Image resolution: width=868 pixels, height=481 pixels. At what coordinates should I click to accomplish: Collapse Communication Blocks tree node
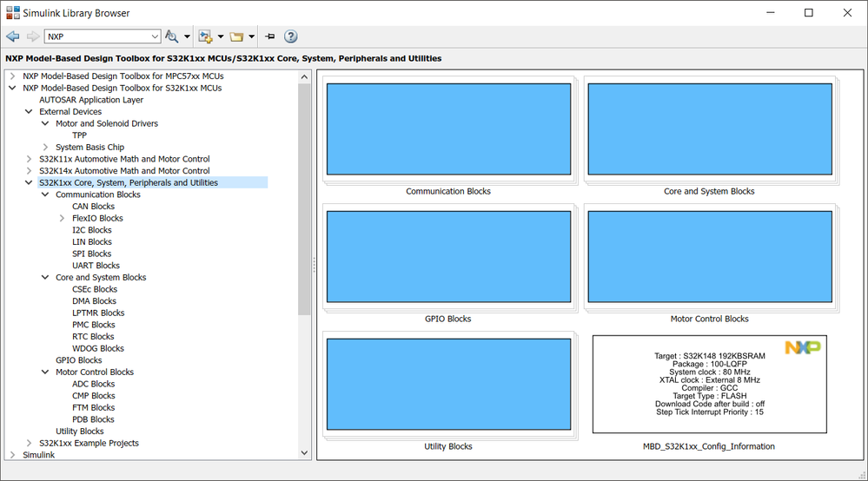[45, 194]
